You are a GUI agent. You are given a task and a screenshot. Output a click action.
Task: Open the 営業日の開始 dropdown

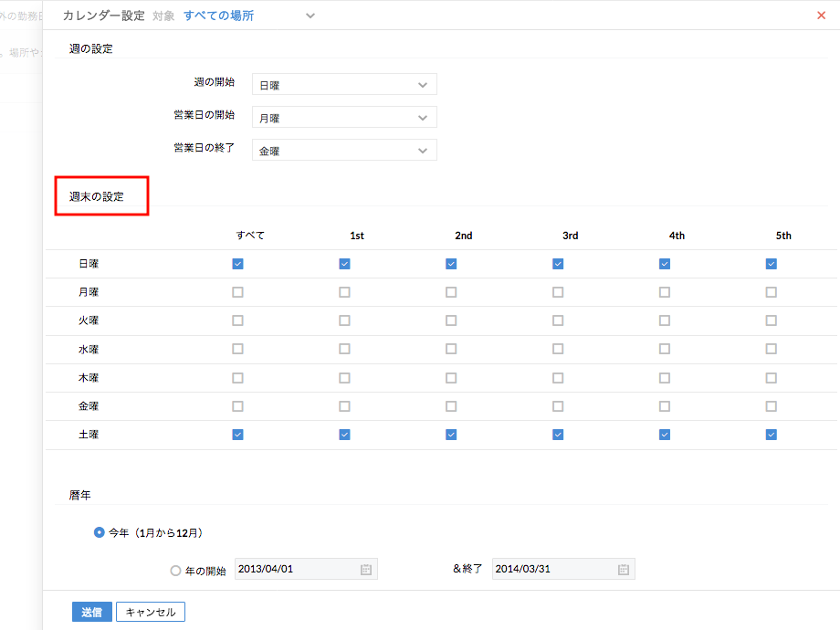pos(344,117)
